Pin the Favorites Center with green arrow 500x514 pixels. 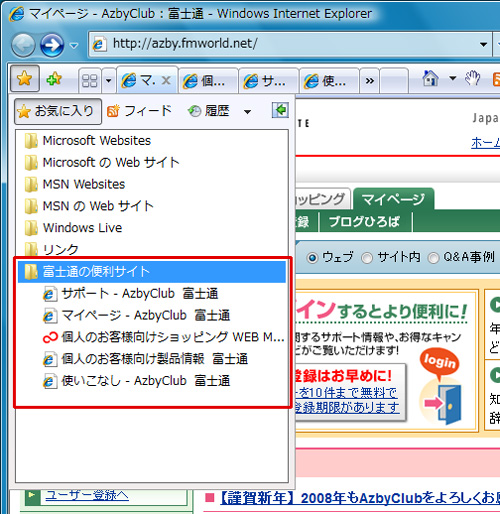(280, 110)
